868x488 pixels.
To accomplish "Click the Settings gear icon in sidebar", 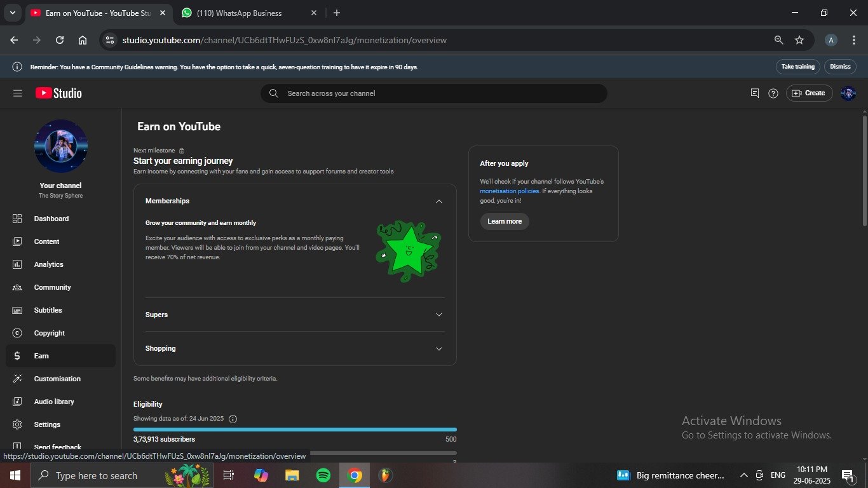I will pyautogui.click(x=17, y=424).
